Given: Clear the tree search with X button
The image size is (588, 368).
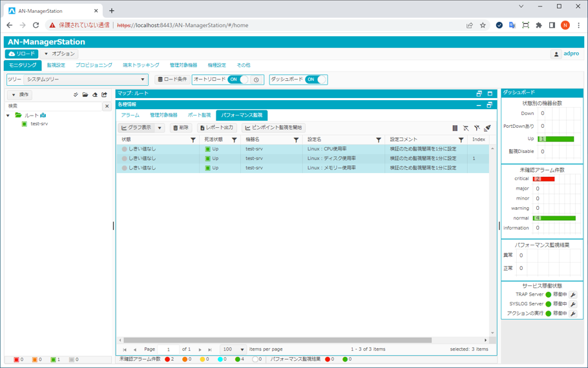Looking at the screenshot, I should pyautogui.click(x=107, y=107).
